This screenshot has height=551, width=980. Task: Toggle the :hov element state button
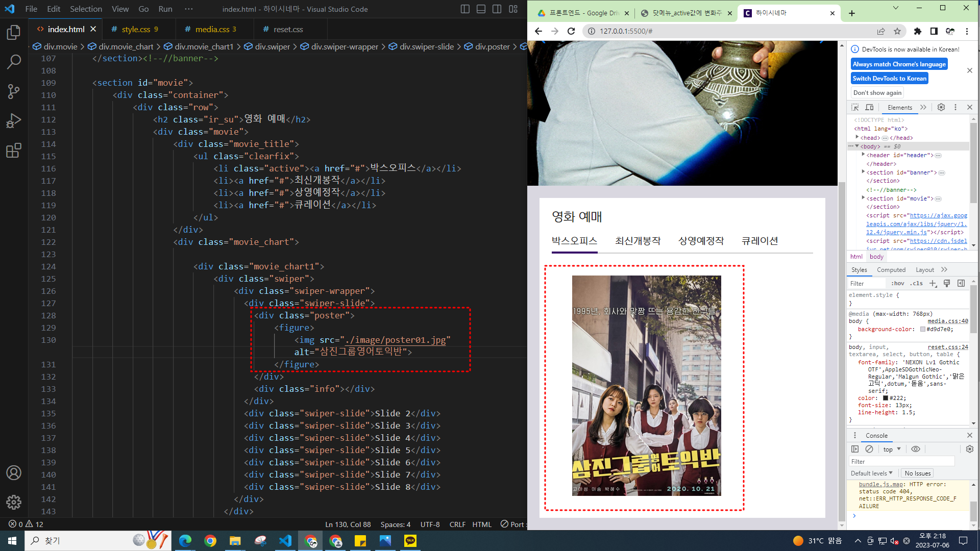tap(897, 284)
